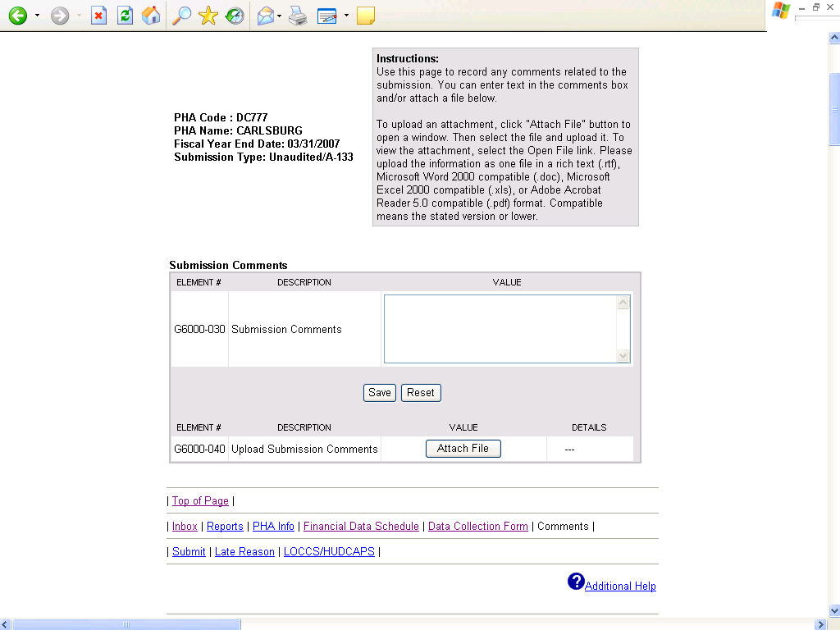Open the Financial Data Schedule link
The image size is (840, 630).
pos(361,527)
